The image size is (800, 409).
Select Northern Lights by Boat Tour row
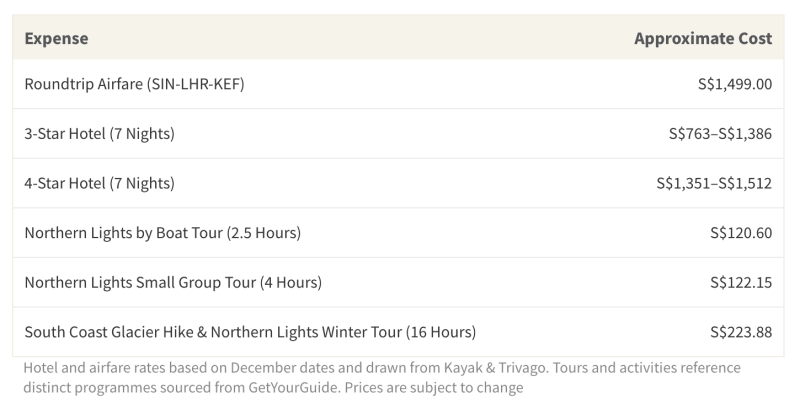coord(398,233)
